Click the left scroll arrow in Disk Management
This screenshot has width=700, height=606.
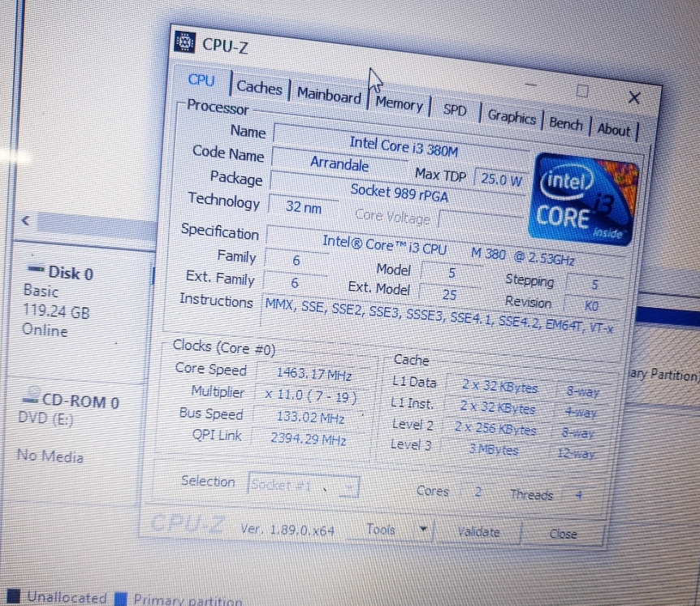pyautogui.click(x=25, y=221)
